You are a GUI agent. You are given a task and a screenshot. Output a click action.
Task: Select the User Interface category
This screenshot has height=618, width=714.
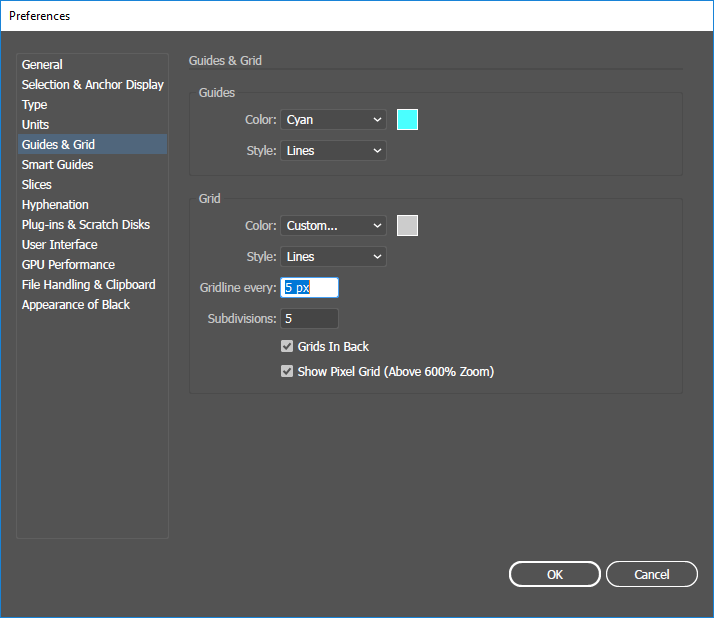(92, 245)
